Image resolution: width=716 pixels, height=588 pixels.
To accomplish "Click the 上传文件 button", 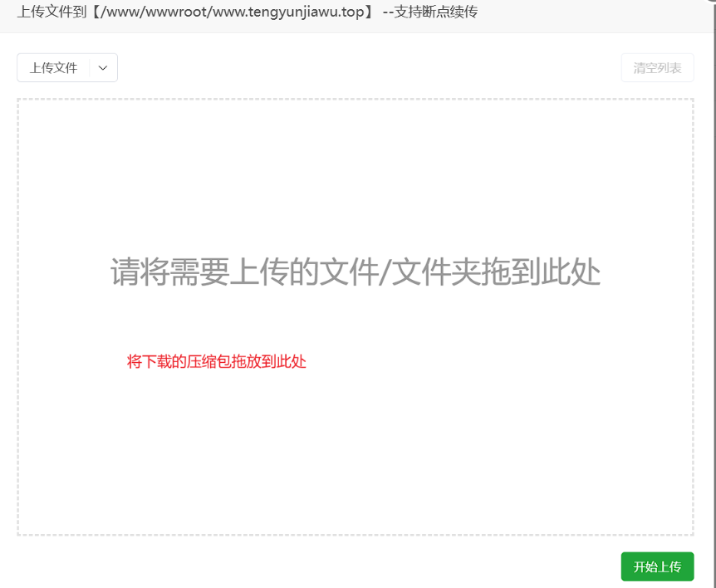I will click(53, 68).
